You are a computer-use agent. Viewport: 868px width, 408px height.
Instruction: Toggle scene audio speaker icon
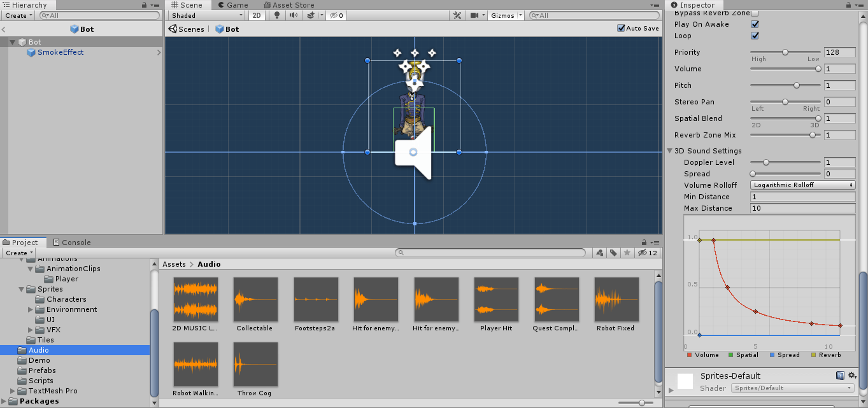coord(294,15)
